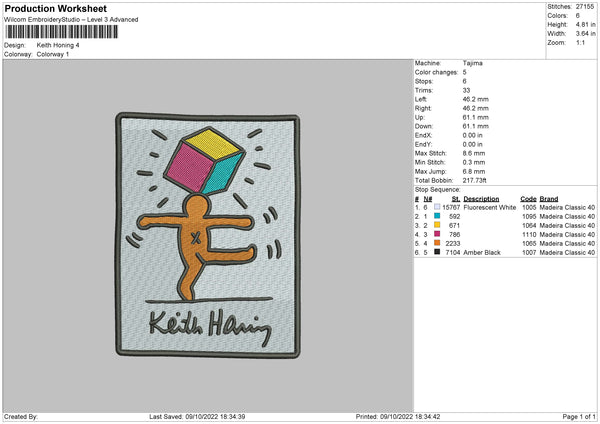Select the Colorway 1 value

[53, 54]
